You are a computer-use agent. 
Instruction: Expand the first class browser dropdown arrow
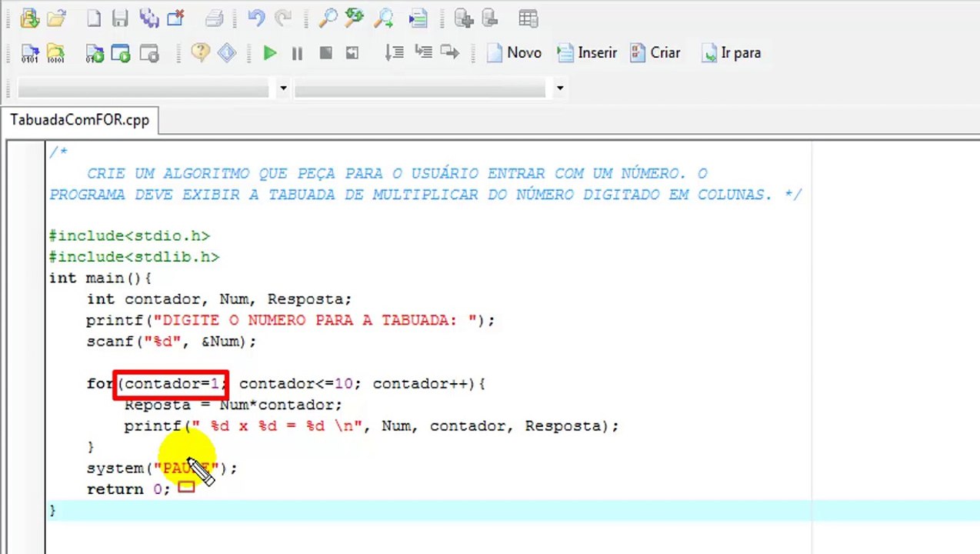[x=283, y=88]
